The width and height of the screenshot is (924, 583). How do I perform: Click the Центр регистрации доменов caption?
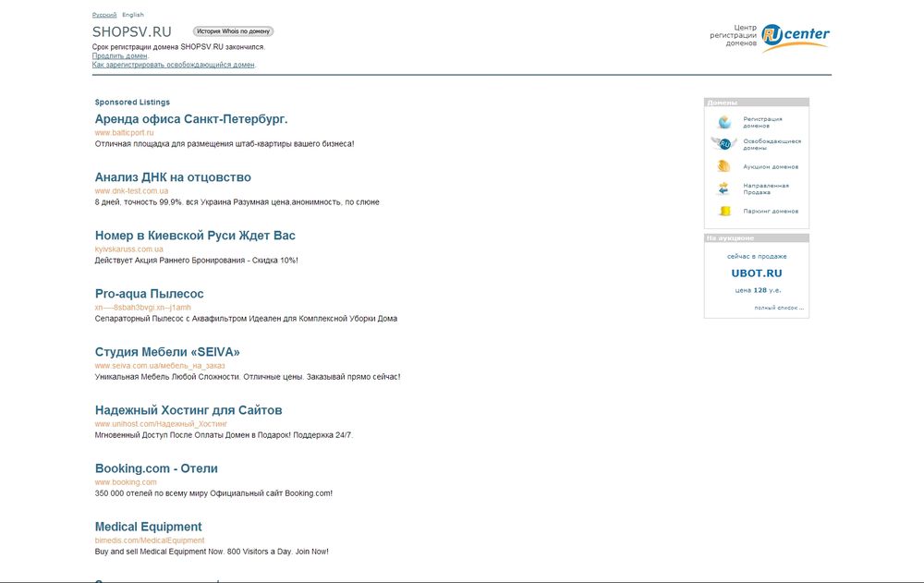tap(734, 35)
